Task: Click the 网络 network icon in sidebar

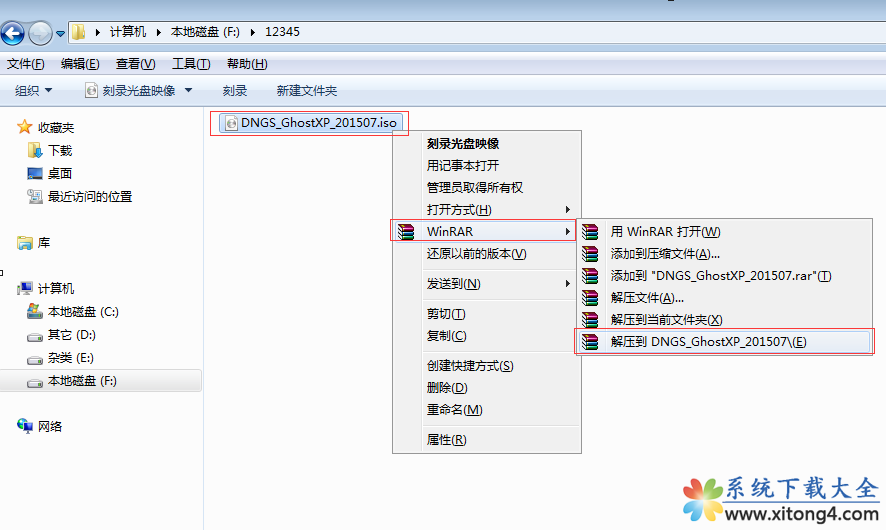Action: (25, 425)
